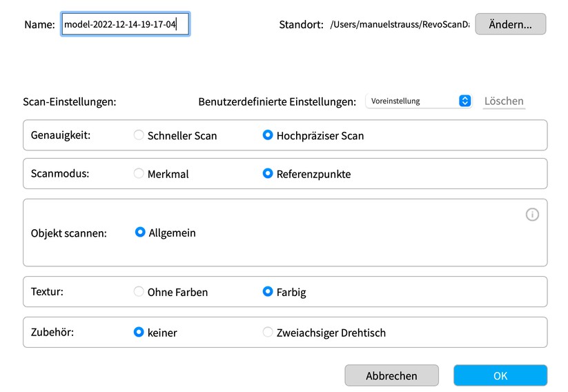Select the Hochpräziser Scan option
This screenshot has width=568, height=392.
click(268, 135)
